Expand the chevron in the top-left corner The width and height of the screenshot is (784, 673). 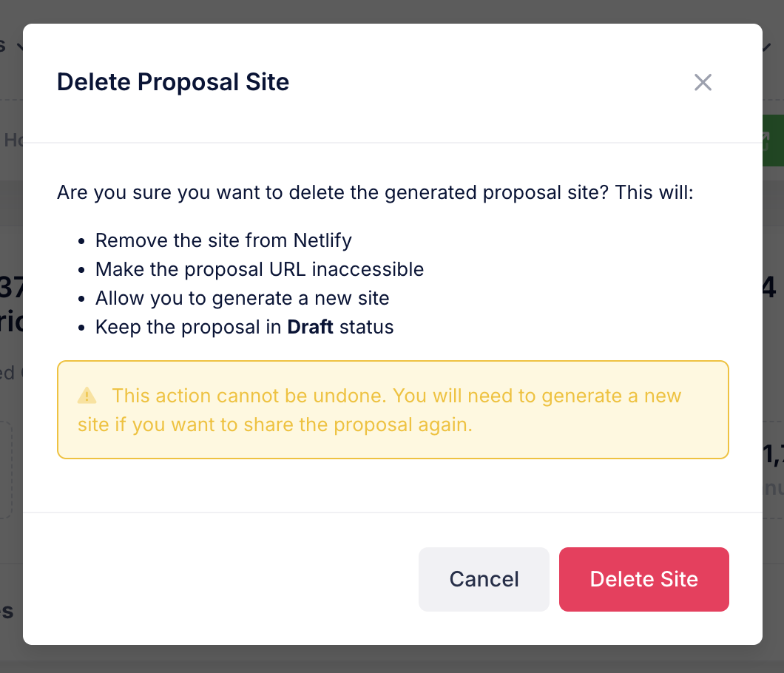(21, 44)
